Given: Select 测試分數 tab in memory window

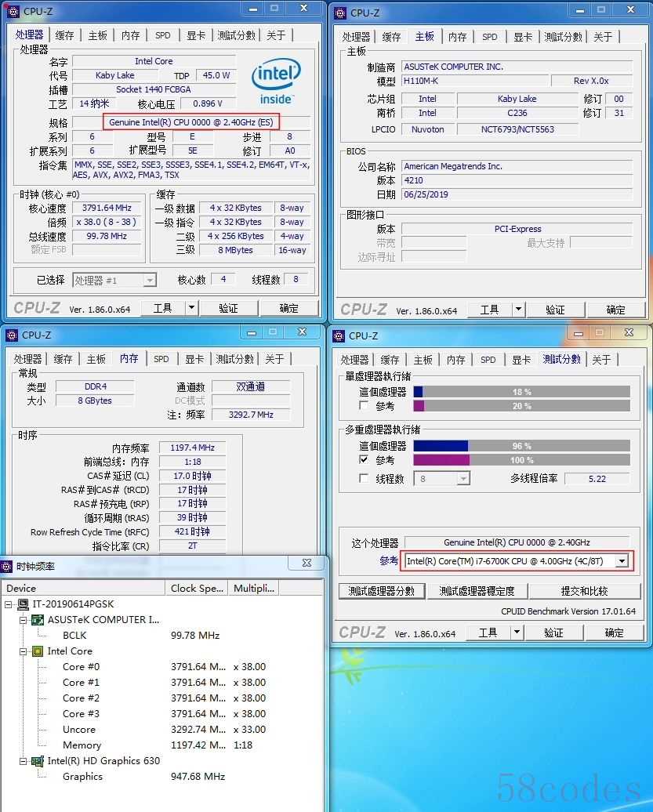Looking at the screenshot, I should pos(235,359).
